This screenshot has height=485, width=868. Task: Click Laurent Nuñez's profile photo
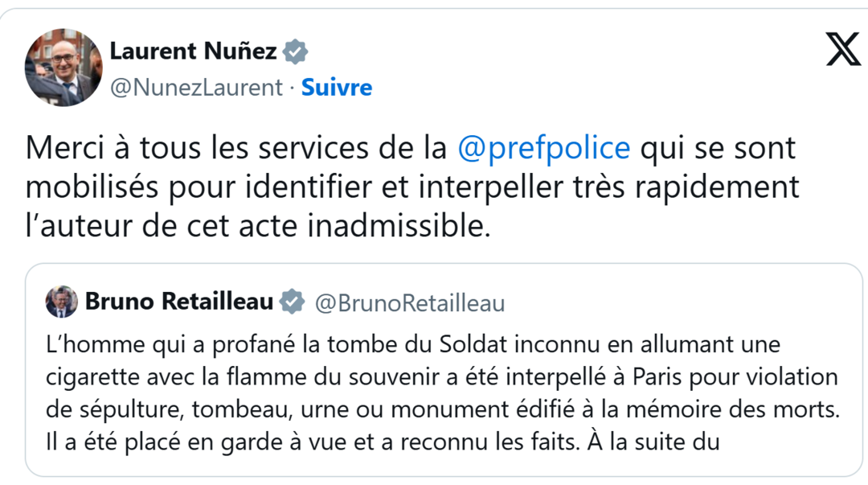63,68
